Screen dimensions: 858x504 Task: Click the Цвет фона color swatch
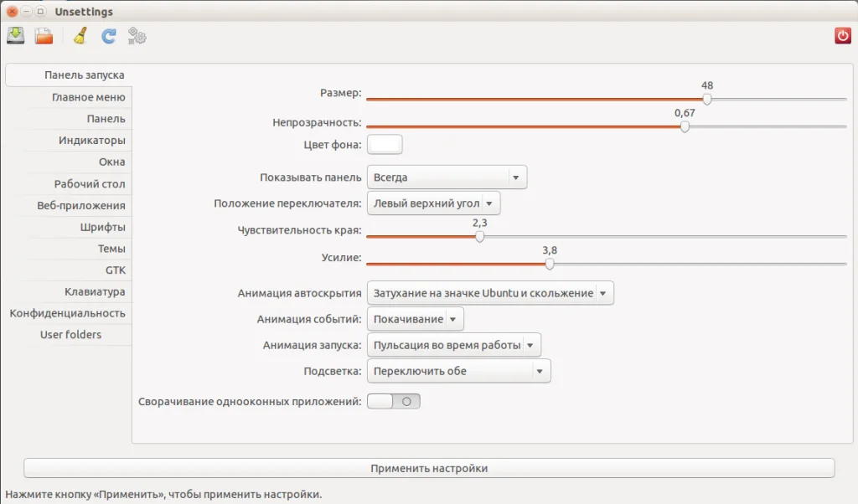[x=385, y=145]
